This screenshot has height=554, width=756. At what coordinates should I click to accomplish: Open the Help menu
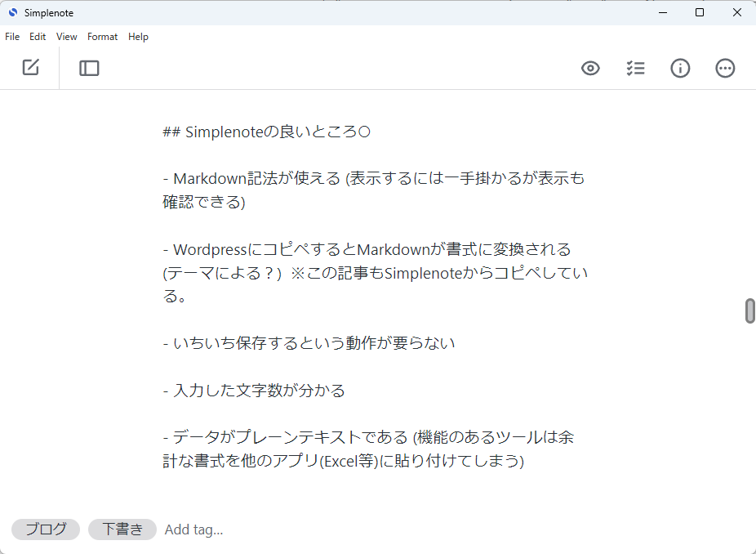(x=138, y=37)
